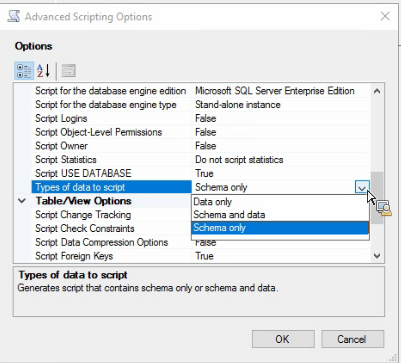Open the Property Pages icon
This screenshot has width=401, height=363.
tap(69, 71)
